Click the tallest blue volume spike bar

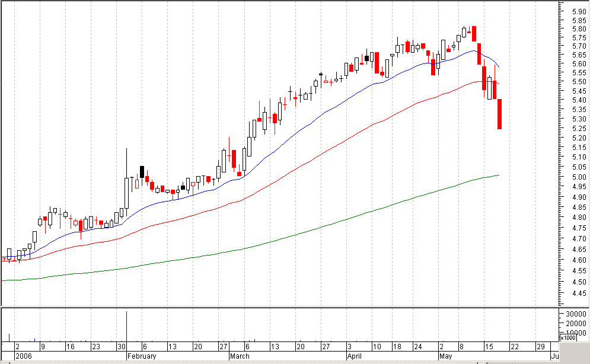pyautogui.click(x=126, y=326)
